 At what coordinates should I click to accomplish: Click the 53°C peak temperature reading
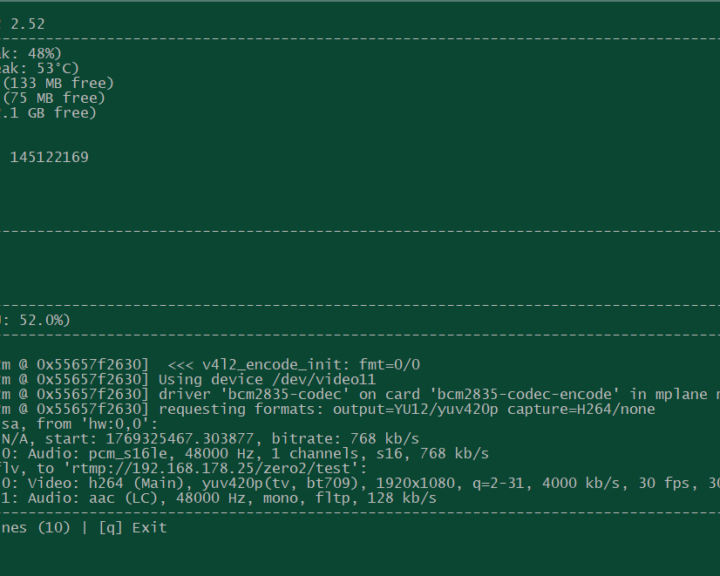56,68
